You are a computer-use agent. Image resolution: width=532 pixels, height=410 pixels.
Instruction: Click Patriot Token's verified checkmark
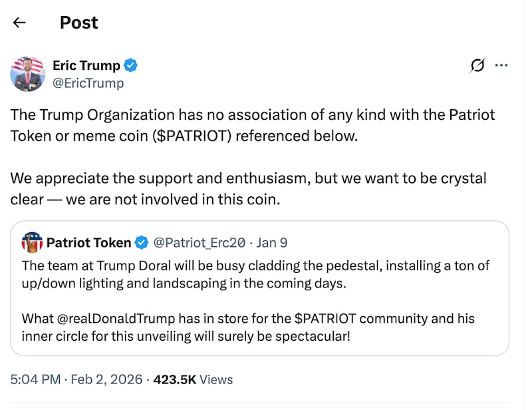click(141, 242)
